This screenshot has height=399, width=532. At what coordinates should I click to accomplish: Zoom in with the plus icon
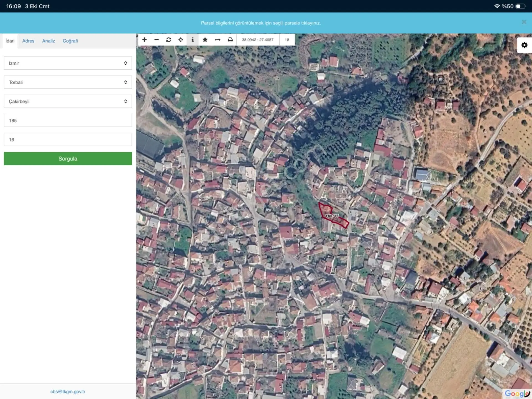[144, 40]
